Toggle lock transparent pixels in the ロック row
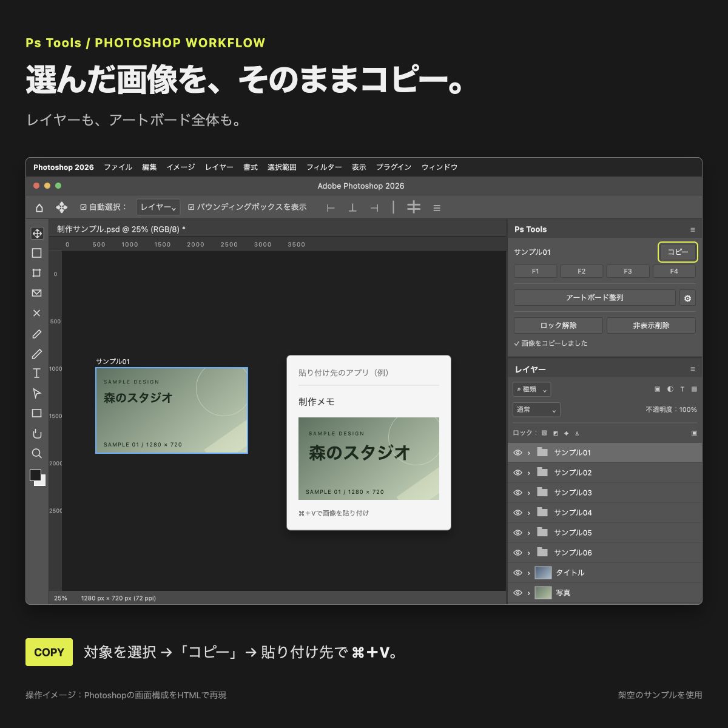Image resolution: width=728 pixels, height=728 pixels. click(x=544, y=433)
